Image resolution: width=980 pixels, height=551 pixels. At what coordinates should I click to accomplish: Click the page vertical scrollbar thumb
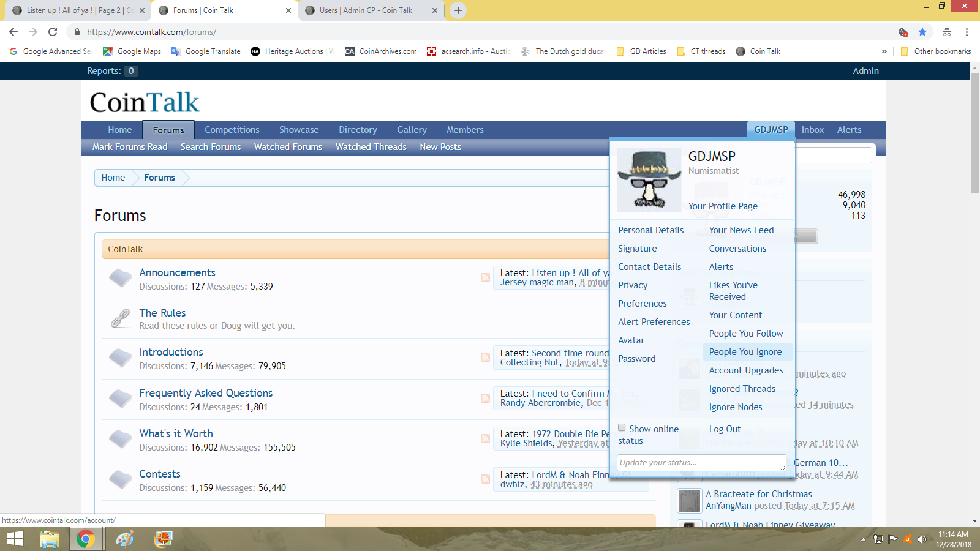click(974, 133)
